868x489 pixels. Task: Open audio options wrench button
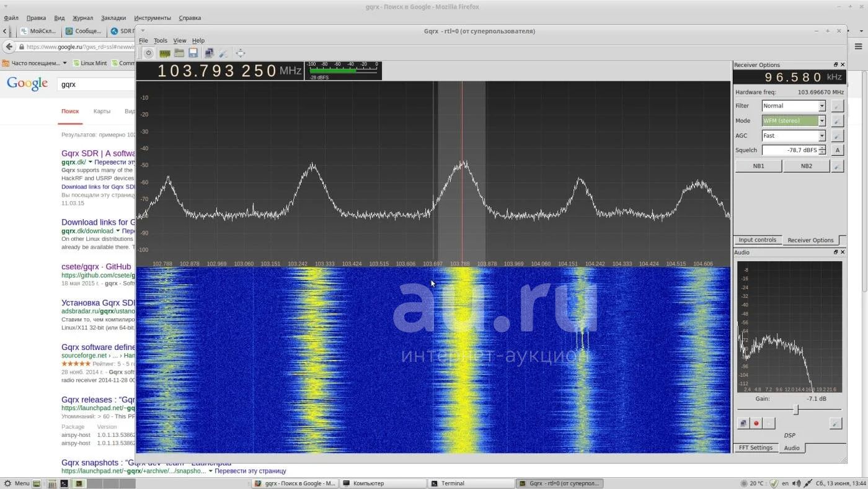pyautogui.click(x=835, y=423)
